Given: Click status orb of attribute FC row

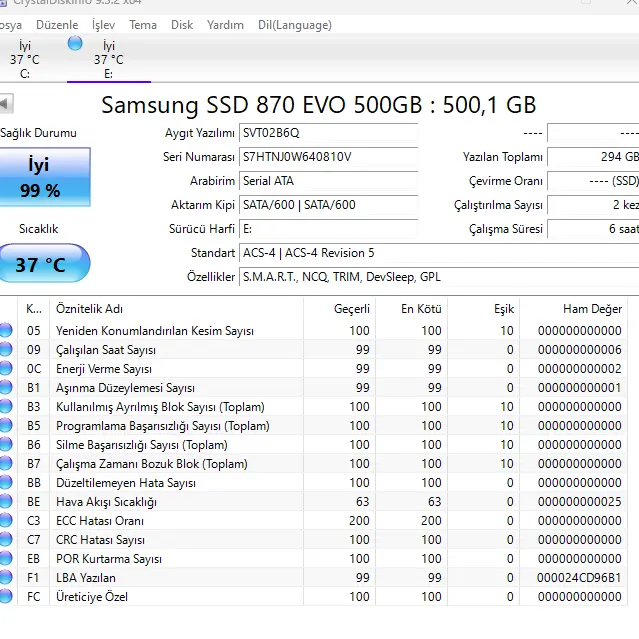Looking at the screenshot, I should [x=6, y=597].
